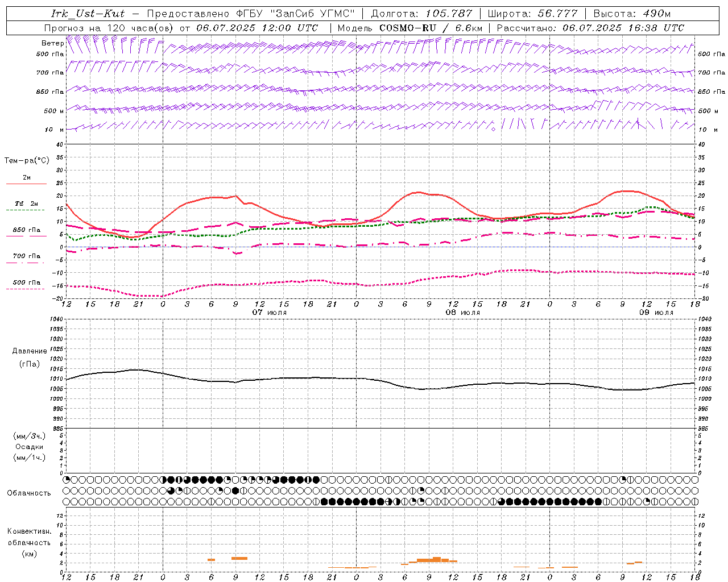Click the "Модель COSMO-RU / 6.6км" text
This screenshot has height=582, width=728.
click(409, 28)
